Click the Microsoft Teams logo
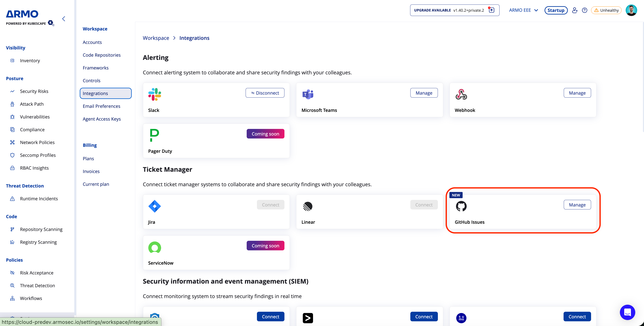This screenshot has height=326, width=644. tap(308, 94)
